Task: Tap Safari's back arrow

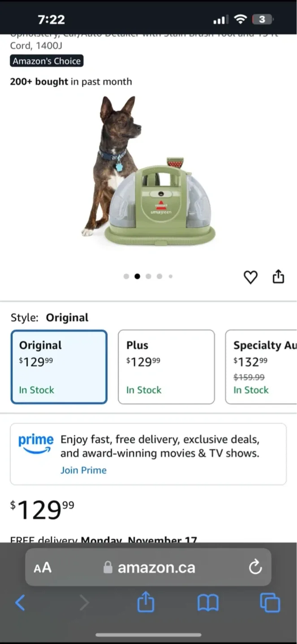Action: point(20,603)
